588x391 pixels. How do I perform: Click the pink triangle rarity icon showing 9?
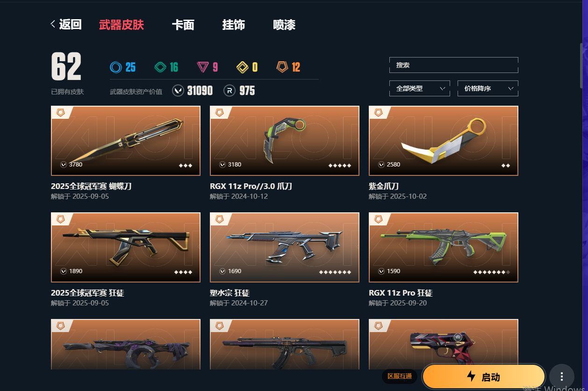(203, 67)
